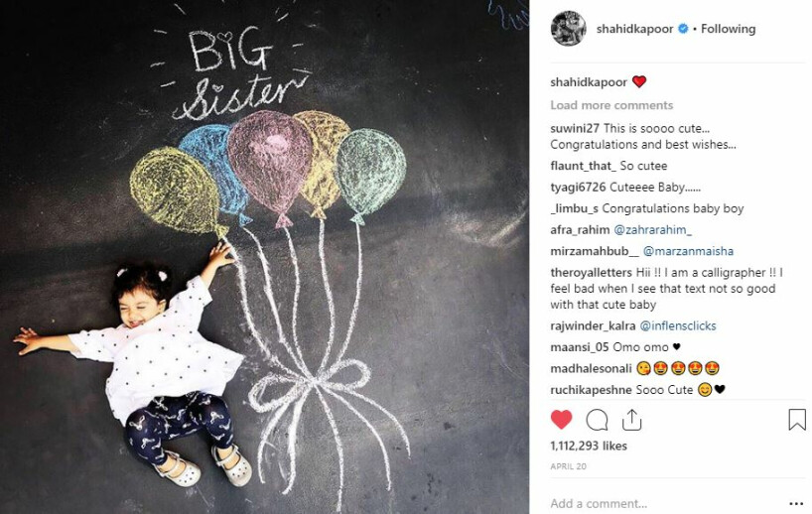Share post using the upload arrow icon

[x=631, y=420]
